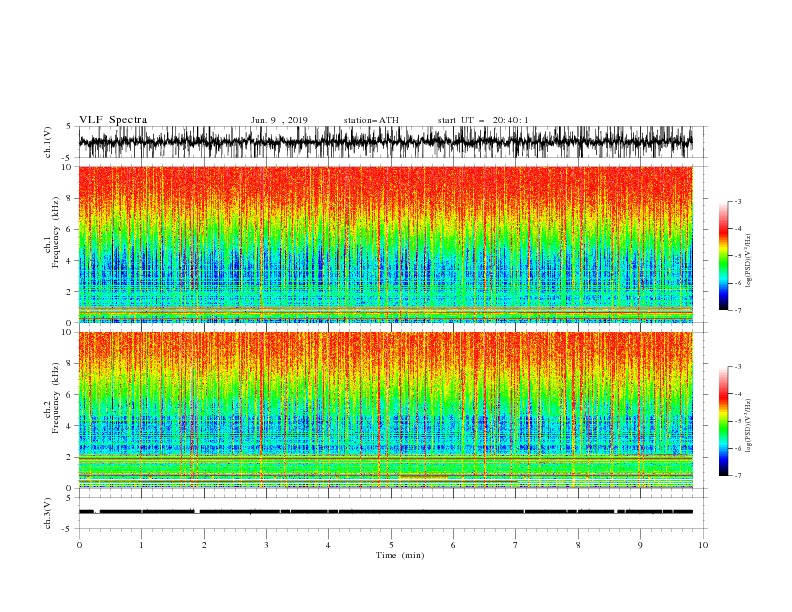Click the "ch.1(V)" waveform axis label
792x612 pixels.
coord(48,142)
